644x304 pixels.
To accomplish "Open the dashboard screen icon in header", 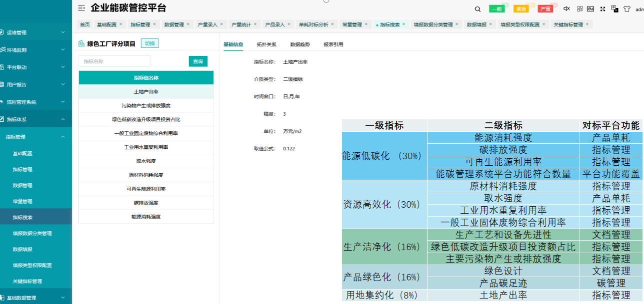I will [x=590, y=8].
